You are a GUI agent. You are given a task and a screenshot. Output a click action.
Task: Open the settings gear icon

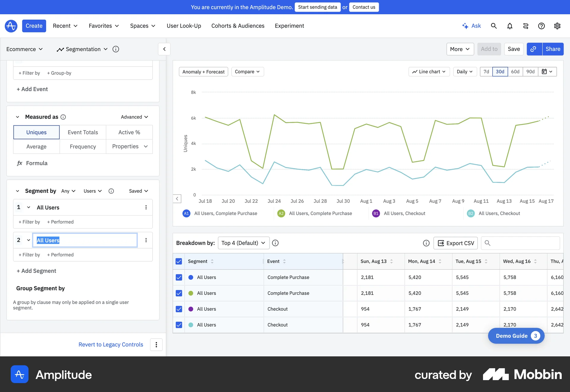(557, 26)
